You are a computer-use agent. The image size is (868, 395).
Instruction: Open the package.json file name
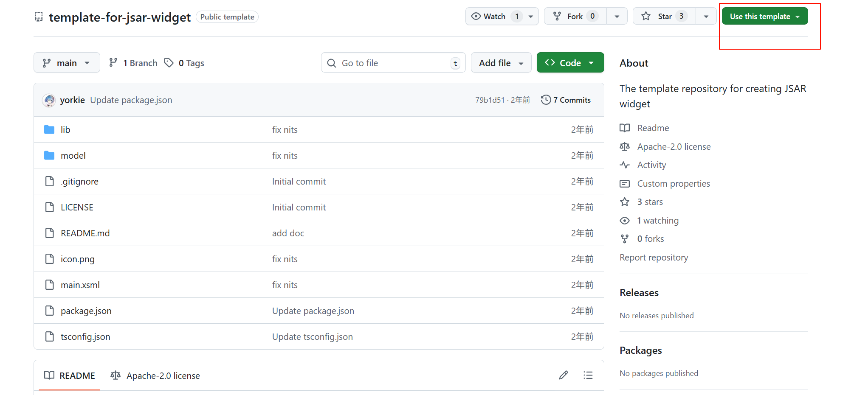click(x=86, y=311)
